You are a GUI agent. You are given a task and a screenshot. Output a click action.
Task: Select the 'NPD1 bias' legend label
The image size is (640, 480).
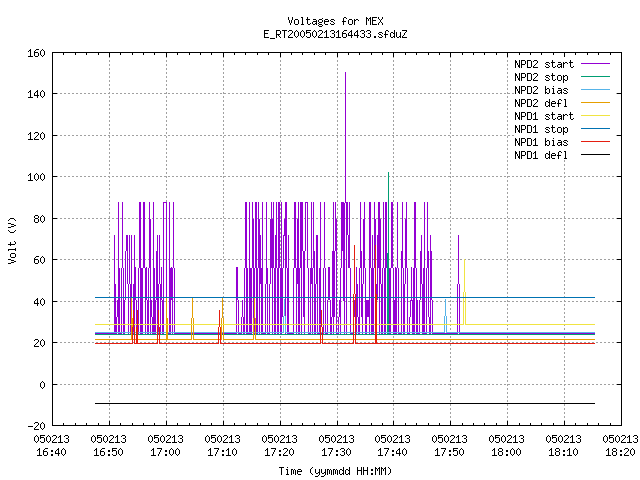[x=541, y=142]
